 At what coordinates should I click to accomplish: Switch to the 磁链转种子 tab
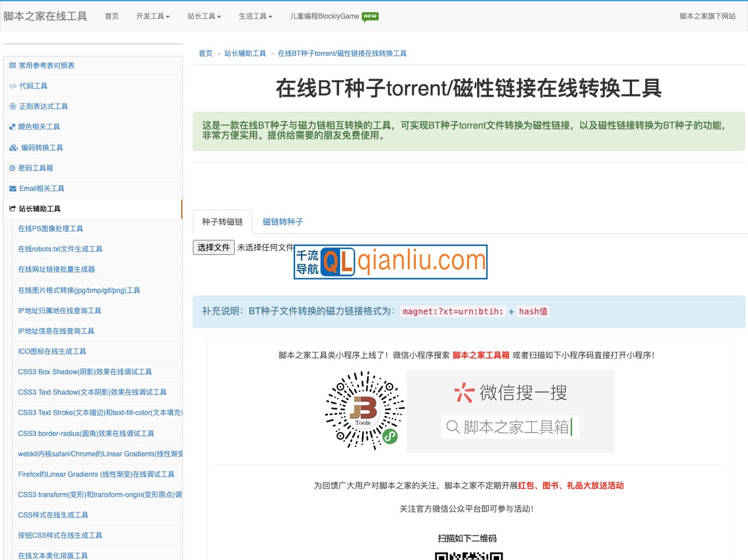click(283, 221)
